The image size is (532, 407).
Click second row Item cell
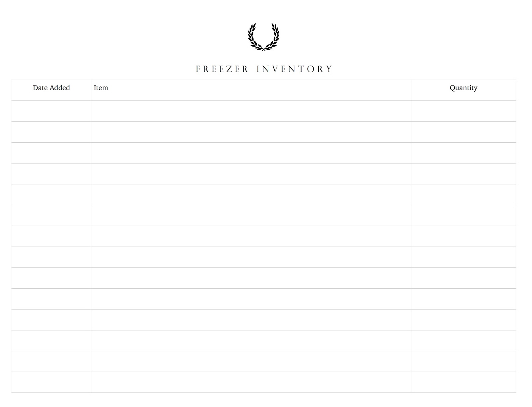pyautogui.click(x=251, y=132)
